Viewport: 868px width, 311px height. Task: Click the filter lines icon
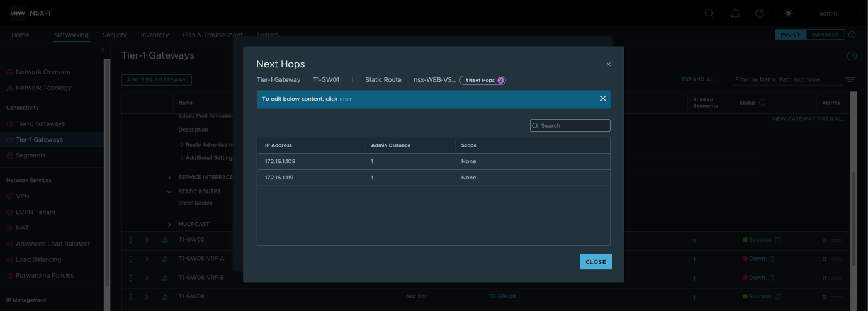click(x=850, y=80)
